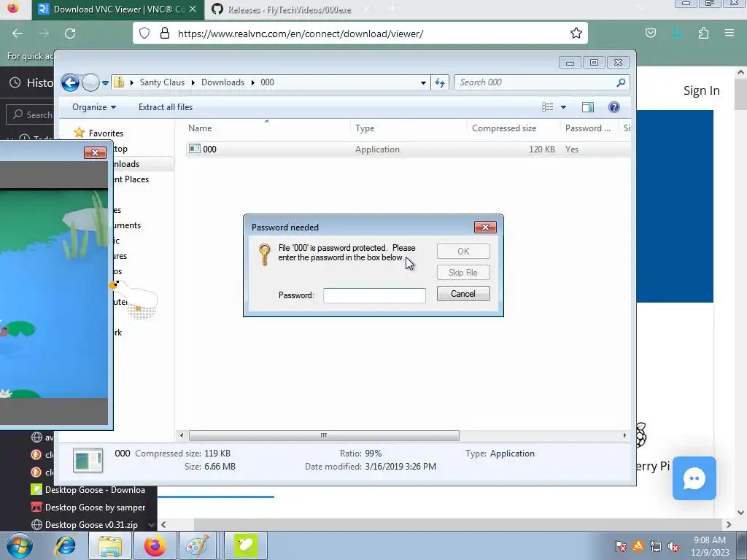Viewport: 747px width, 560px height.
Task: Click the magnifier in Search 000 box
Action: (x=621, y=82)
